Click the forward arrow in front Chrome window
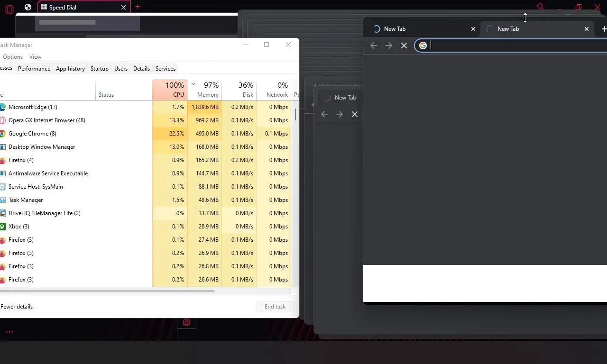The image size is (607, 364). 389,45
